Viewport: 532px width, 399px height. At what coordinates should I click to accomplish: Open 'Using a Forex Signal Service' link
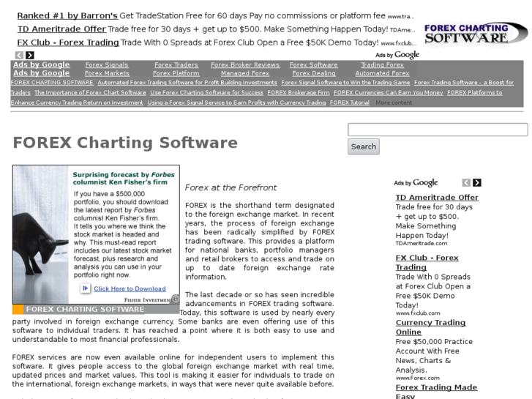236,102
